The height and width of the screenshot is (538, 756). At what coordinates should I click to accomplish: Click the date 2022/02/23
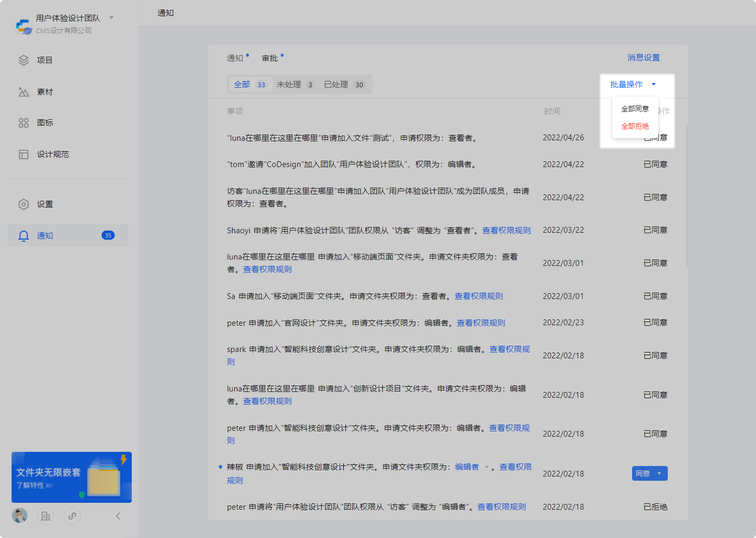563,323
